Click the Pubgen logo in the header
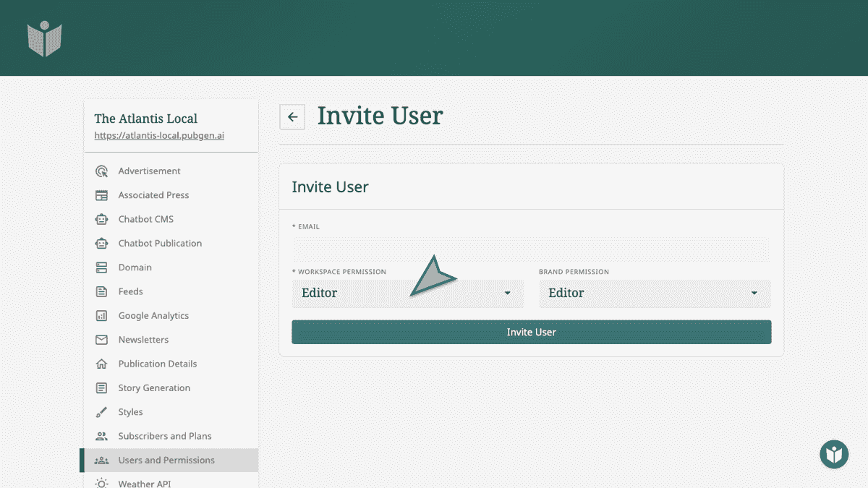Screen dimensions: 868x488 44,38
